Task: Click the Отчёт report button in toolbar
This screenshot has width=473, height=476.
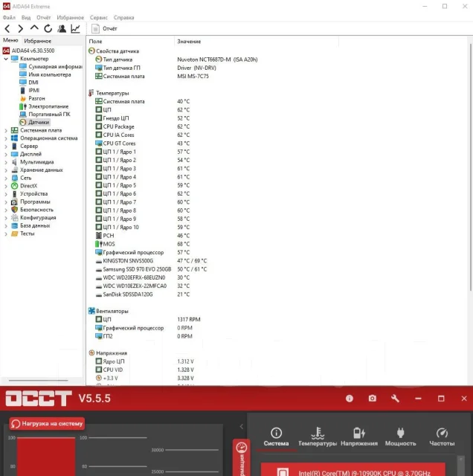Action: (x=104, y=28)
